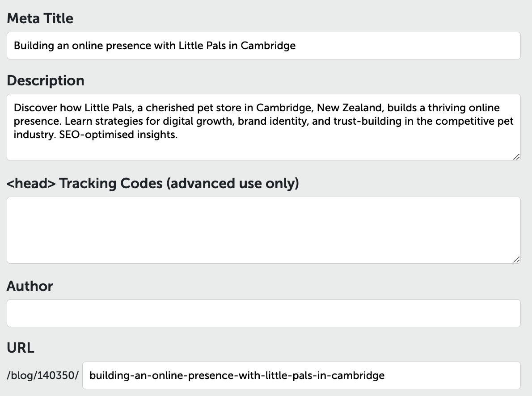Screen dimensions: 532x396
Task: Place cursor on 'New Zealand' in Description
Action: (x=350, y=108)
